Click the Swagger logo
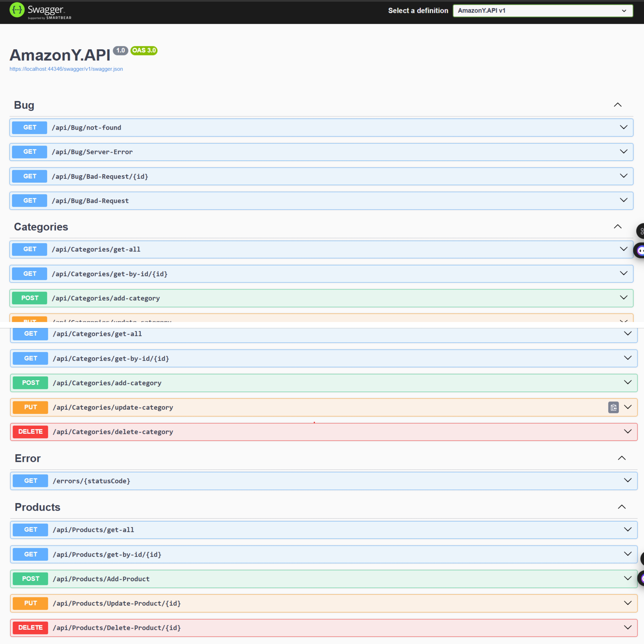This screenshot has height=644, width=644. tap(40, 11)
